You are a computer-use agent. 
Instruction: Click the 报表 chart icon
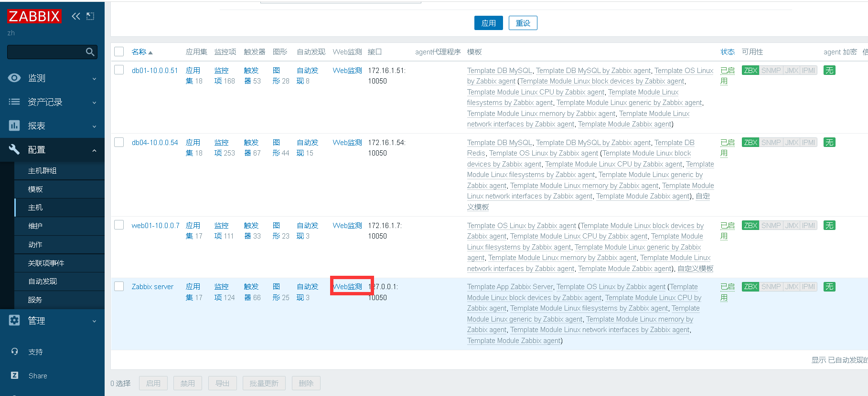tap(14, 125)
